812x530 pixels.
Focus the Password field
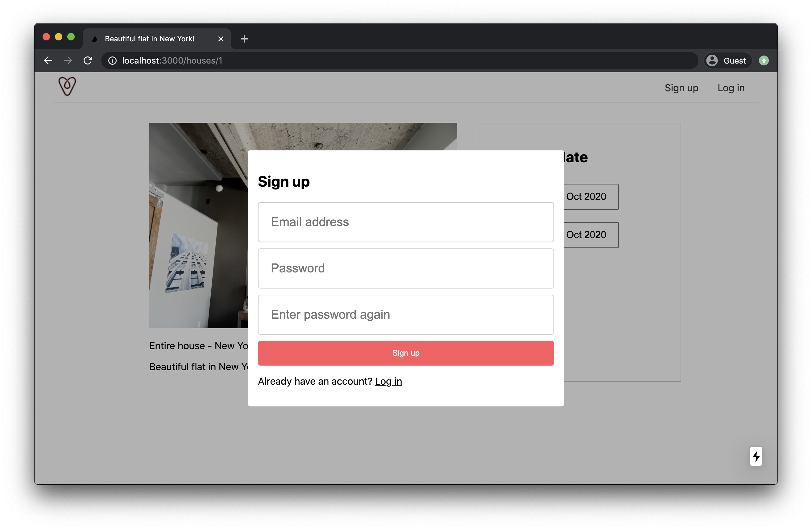[x=406, y=268]
